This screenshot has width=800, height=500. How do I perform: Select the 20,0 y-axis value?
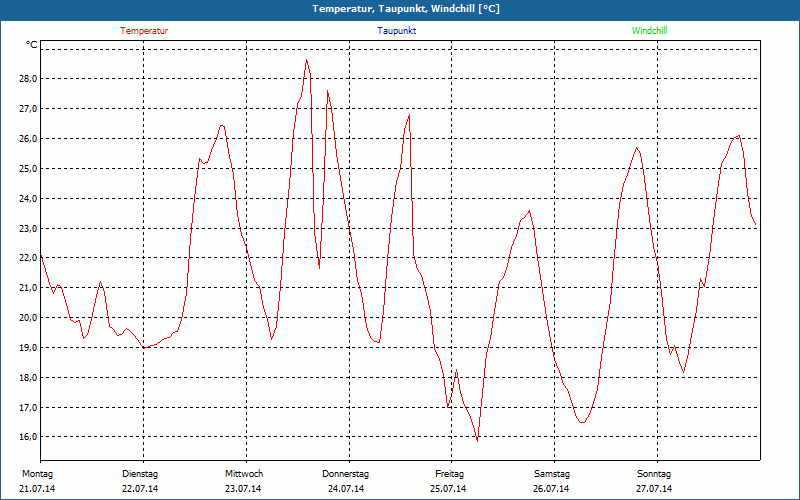tap(28, 317)
